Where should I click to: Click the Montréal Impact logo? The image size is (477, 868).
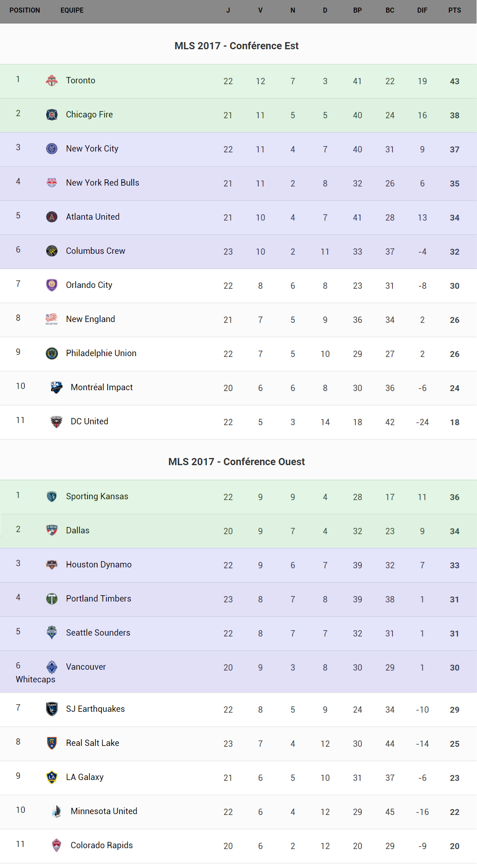click(x=56, y=387)
